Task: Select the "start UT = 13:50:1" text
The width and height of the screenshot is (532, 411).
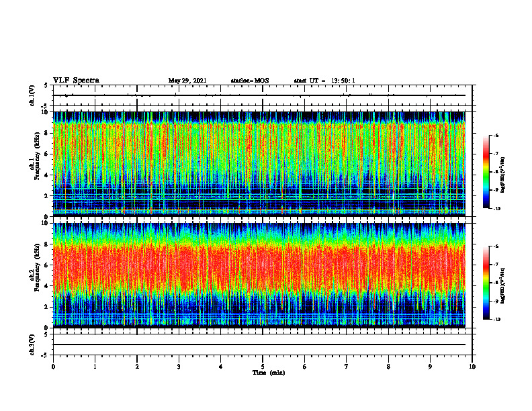Action: tap(324, 81)
